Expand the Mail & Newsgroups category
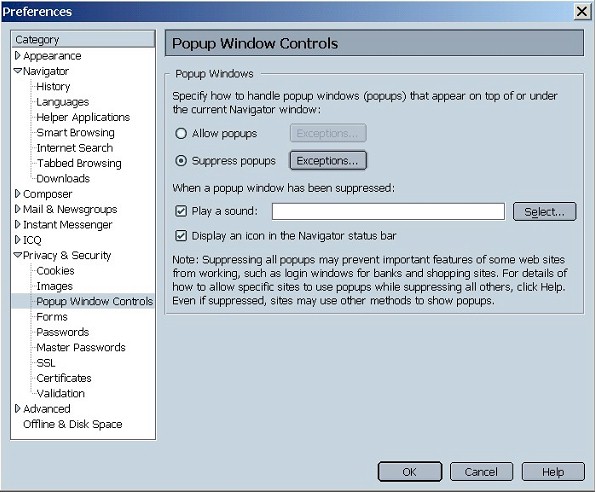 (x=17, y=209)
